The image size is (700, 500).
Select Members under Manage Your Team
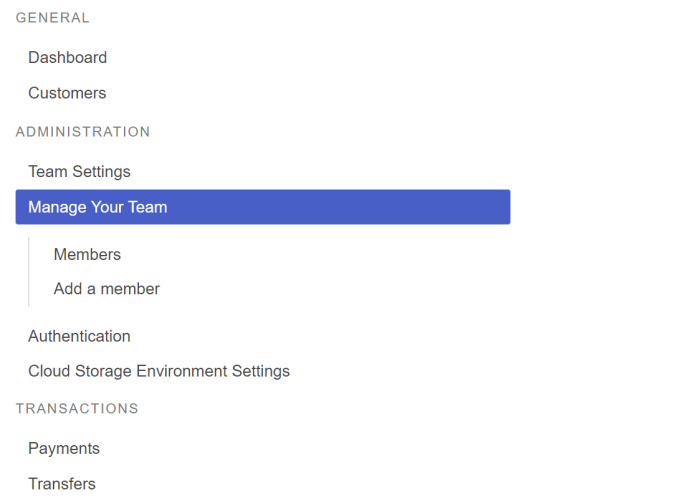point(87,255)
